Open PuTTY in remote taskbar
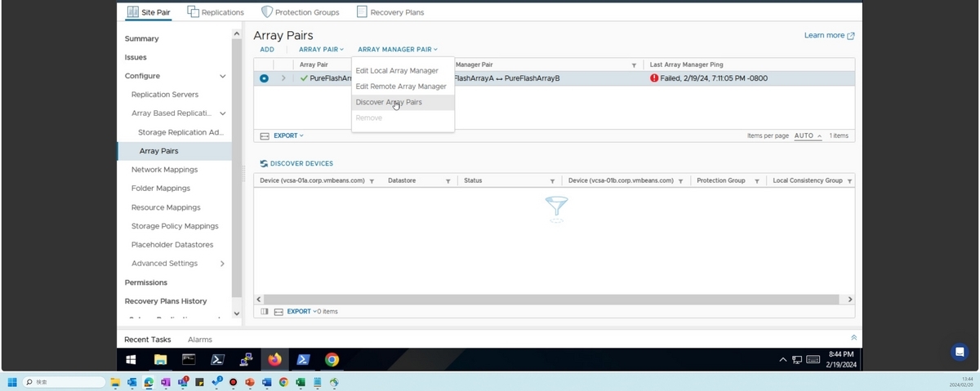Screen dimensions: 980x391 pyautogui.click(x=246, y=359)
